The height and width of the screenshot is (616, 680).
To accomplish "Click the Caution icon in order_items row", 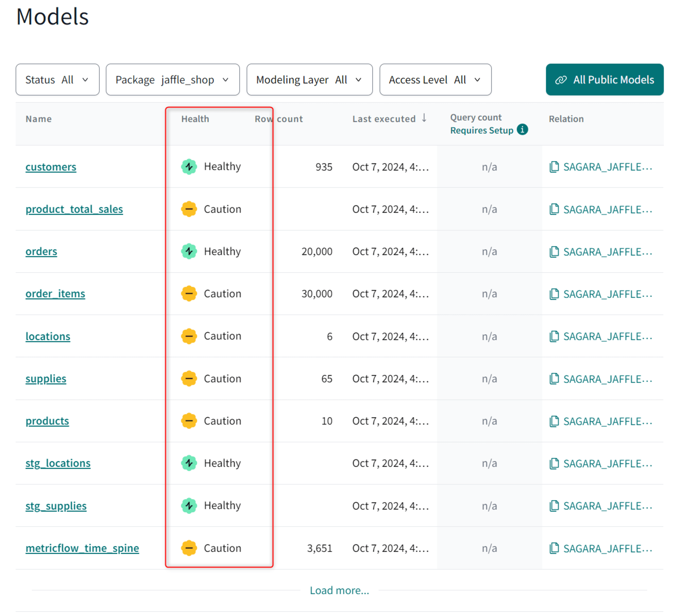I will click(x=189, y=294).
